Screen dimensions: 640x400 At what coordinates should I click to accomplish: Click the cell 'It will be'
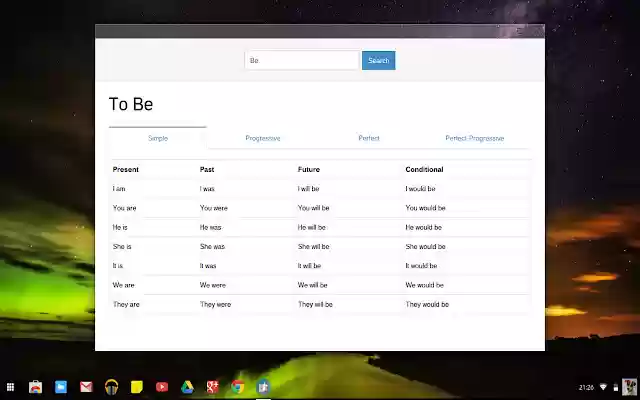pyautogui.click(x=309, y=266)
